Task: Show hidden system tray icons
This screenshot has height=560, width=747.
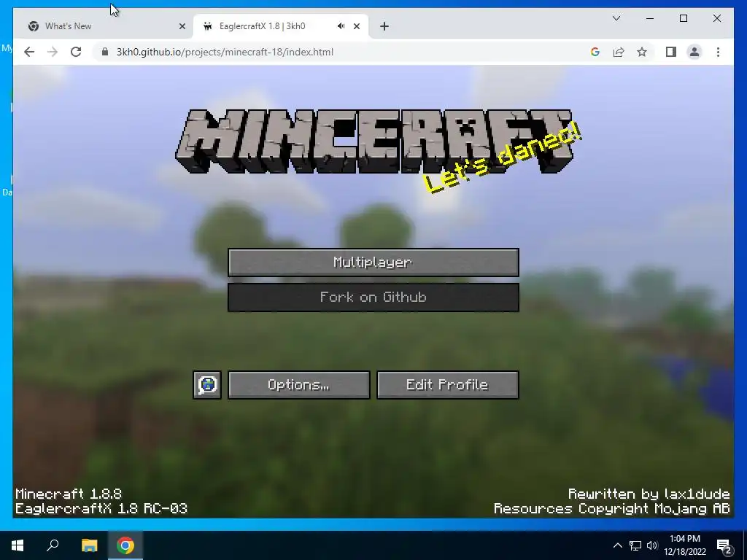Action: tap(617, 545)
